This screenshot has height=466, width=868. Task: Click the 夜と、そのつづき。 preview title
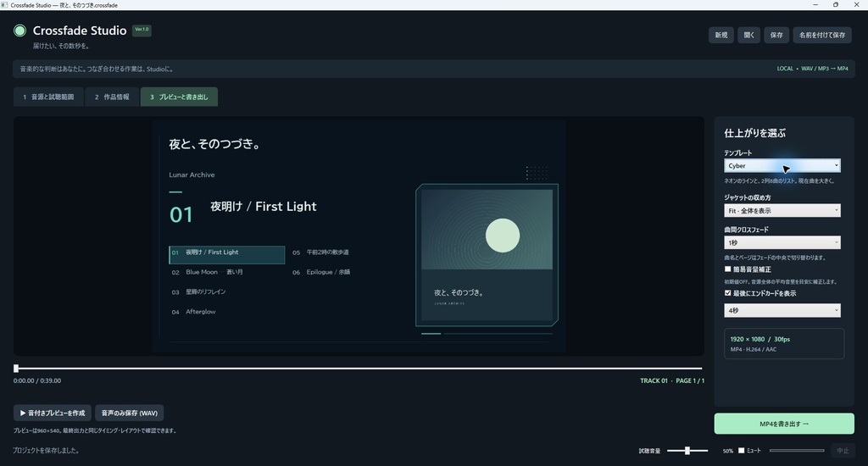pos(214,144)
